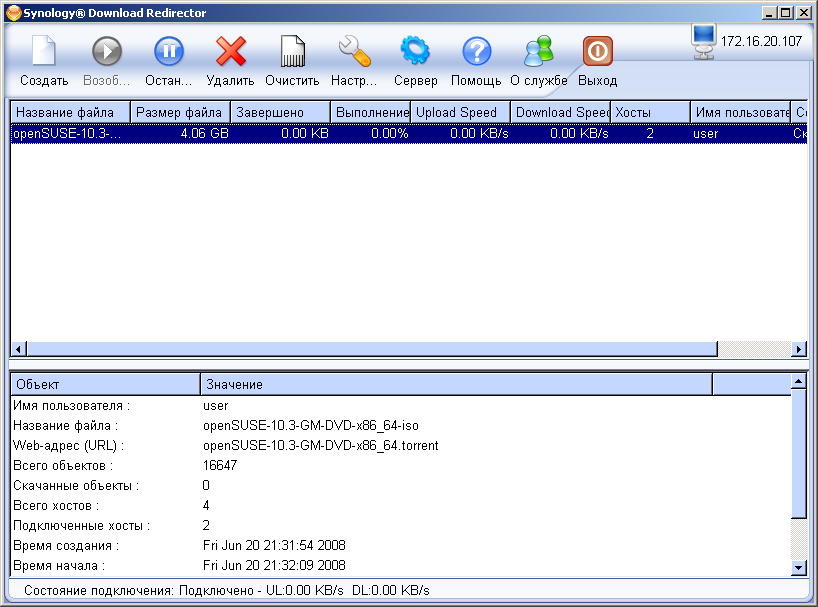Sort by Название файла column header
Viewport: 818px width, 607px height.
point(70,112)
